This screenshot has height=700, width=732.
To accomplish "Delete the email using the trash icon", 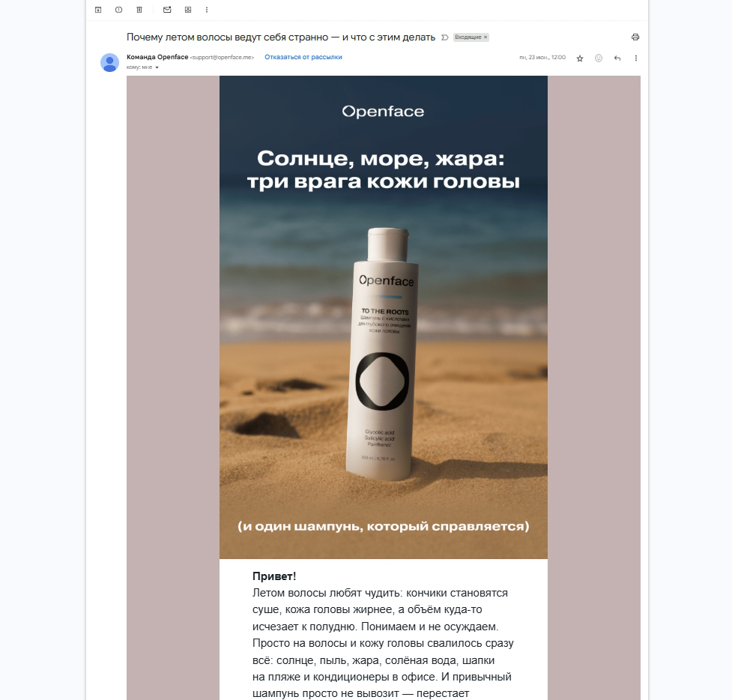I will click(139, 10).
